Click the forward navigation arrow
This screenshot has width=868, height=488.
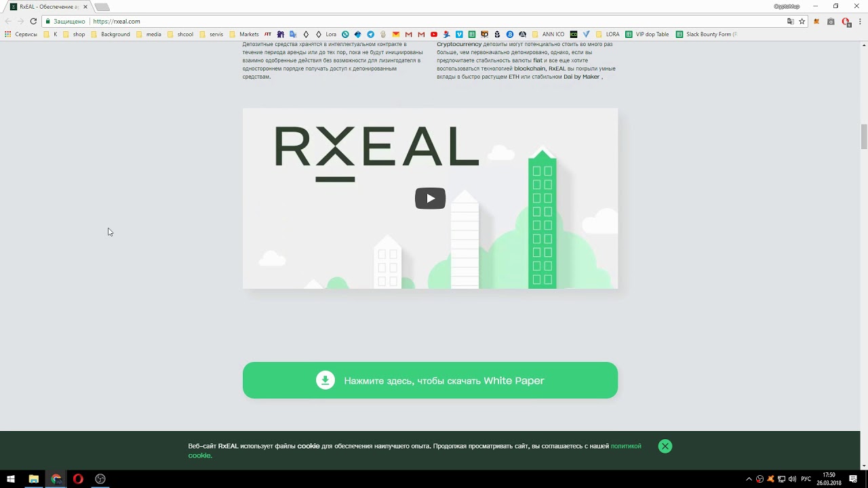20,21
